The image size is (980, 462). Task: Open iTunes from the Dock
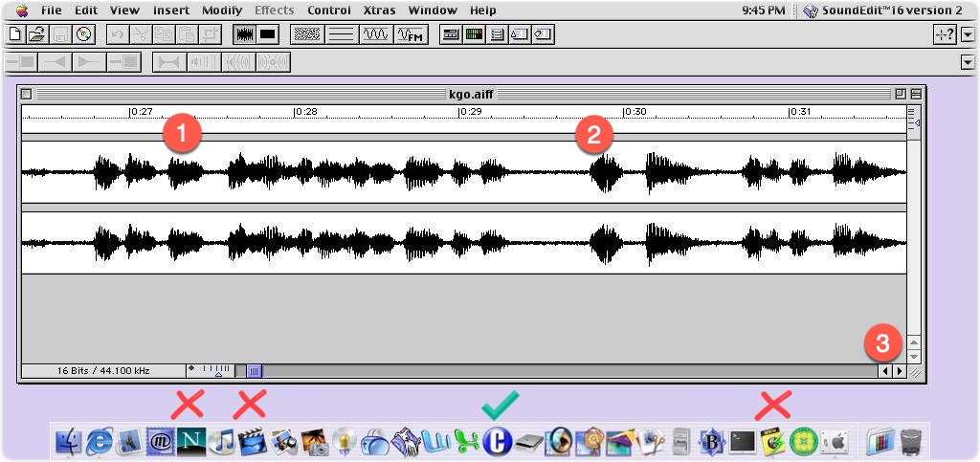[221, 441]
